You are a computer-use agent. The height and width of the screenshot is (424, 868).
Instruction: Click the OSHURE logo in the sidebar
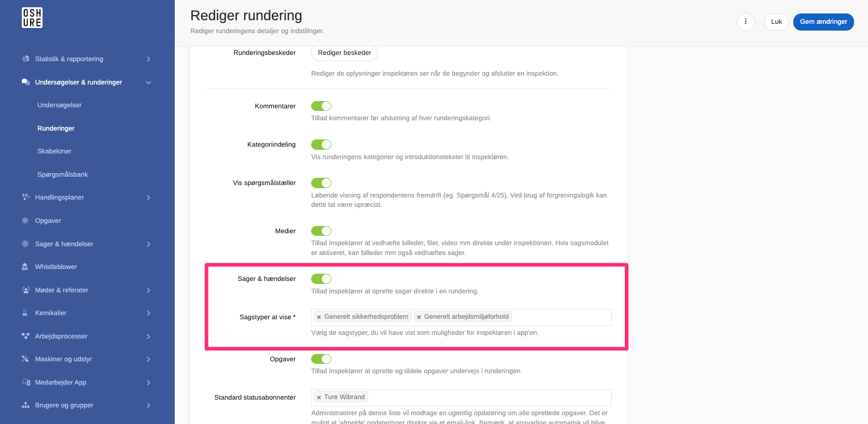coord(32,18)
